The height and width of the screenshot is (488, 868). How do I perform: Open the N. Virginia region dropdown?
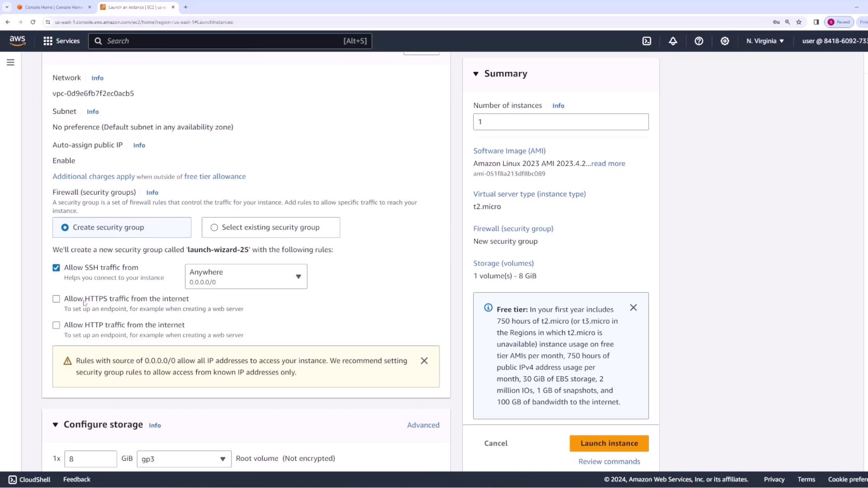click(765, 41)
